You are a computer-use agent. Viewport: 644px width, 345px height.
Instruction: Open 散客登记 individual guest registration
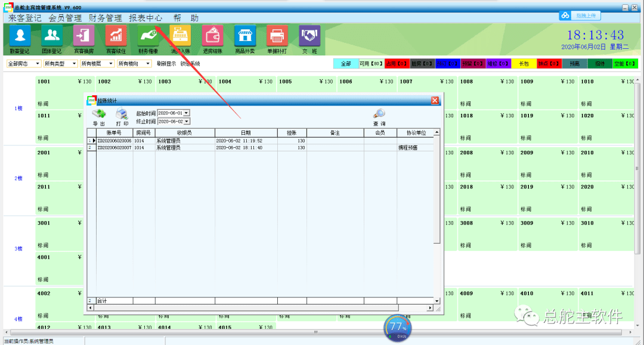(x=19, y=39)
